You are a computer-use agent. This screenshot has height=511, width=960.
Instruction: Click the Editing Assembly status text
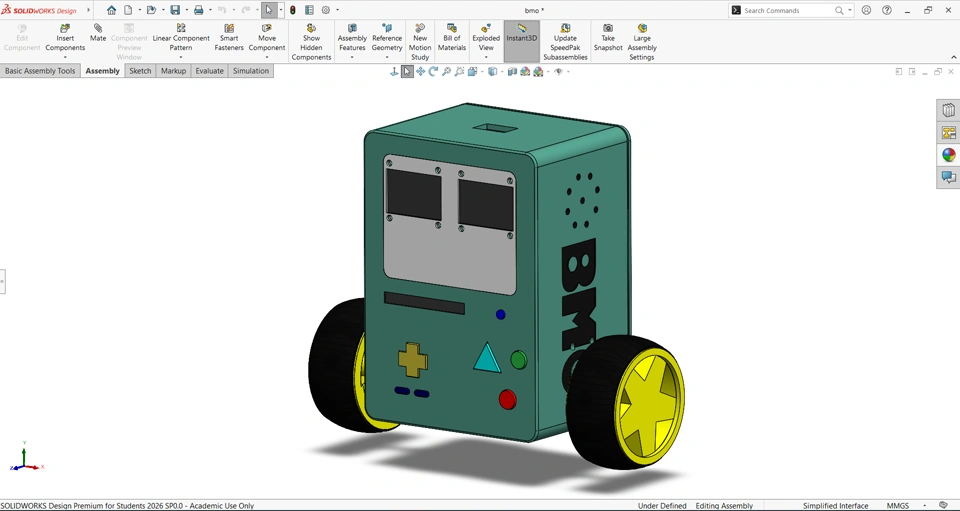pyautogui.click(x=724, y=506)
